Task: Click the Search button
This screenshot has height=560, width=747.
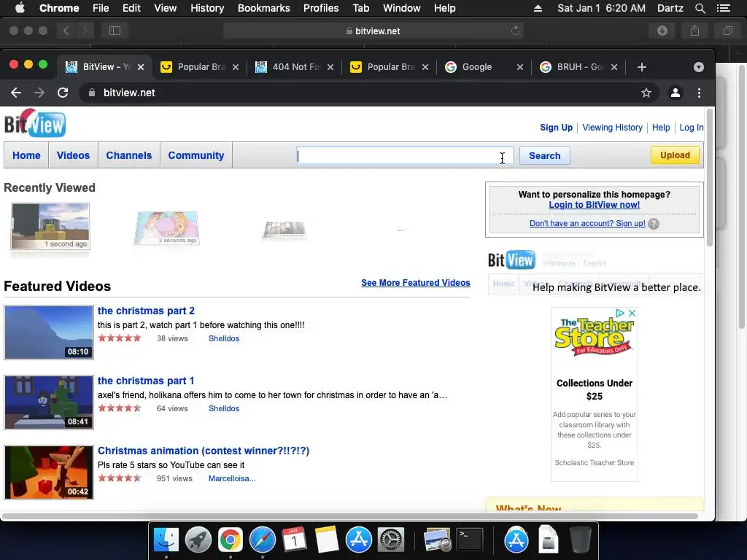Action: (x=544, y=156)
